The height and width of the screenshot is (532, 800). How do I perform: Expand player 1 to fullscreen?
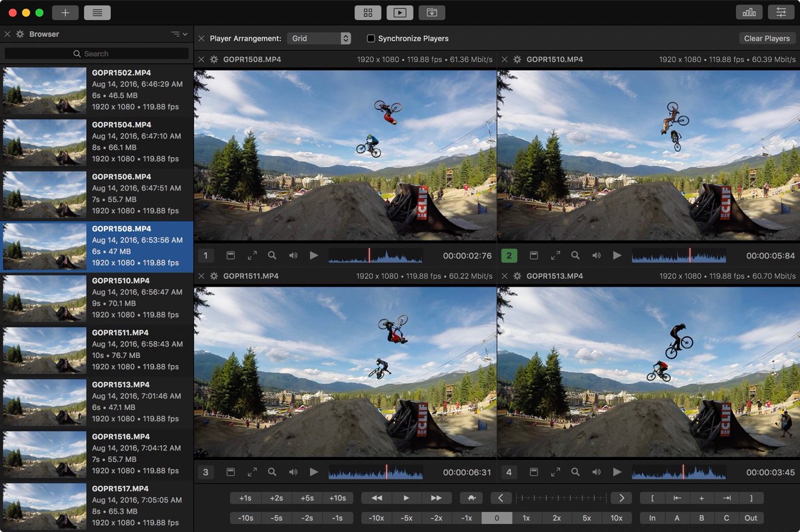[252, 255]
